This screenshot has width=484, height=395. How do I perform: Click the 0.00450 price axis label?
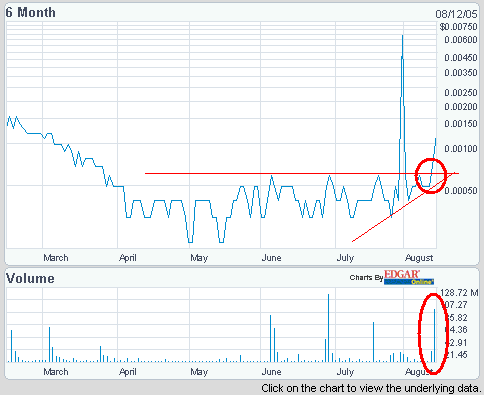coord(461,58)
